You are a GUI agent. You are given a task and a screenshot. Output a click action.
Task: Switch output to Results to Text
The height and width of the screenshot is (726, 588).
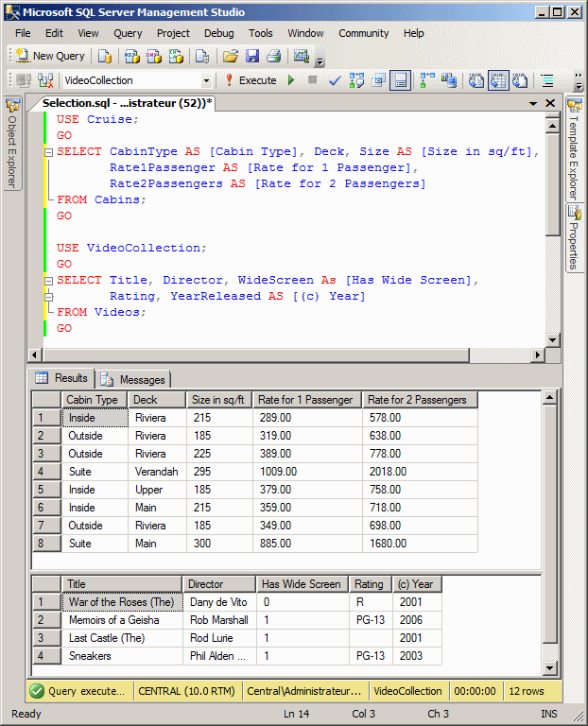(x=476, y=80)
